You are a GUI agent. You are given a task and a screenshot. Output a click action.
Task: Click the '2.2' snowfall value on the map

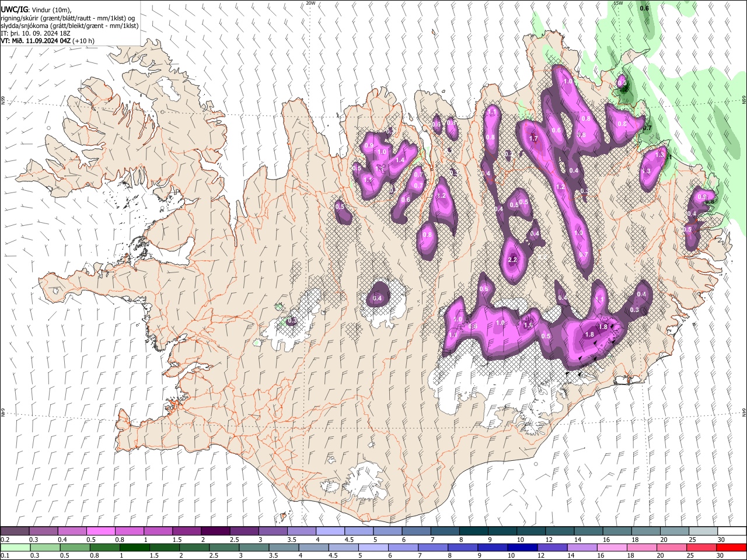click(513, 260)
